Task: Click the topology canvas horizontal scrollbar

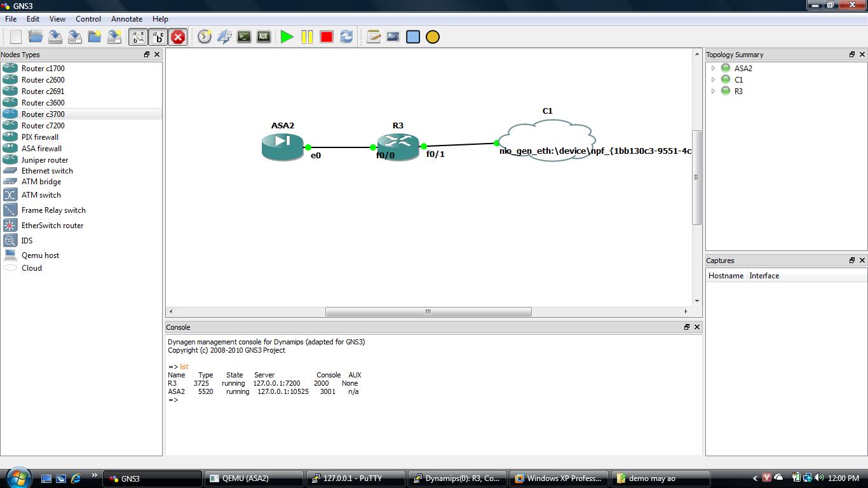Action: point(428,311)
